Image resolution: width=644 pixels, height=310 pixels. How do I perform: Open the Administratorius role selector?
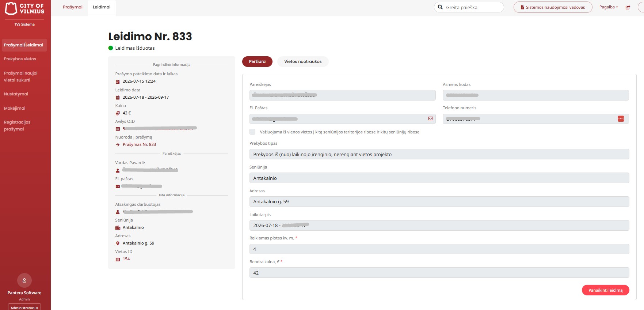point(24,307)
